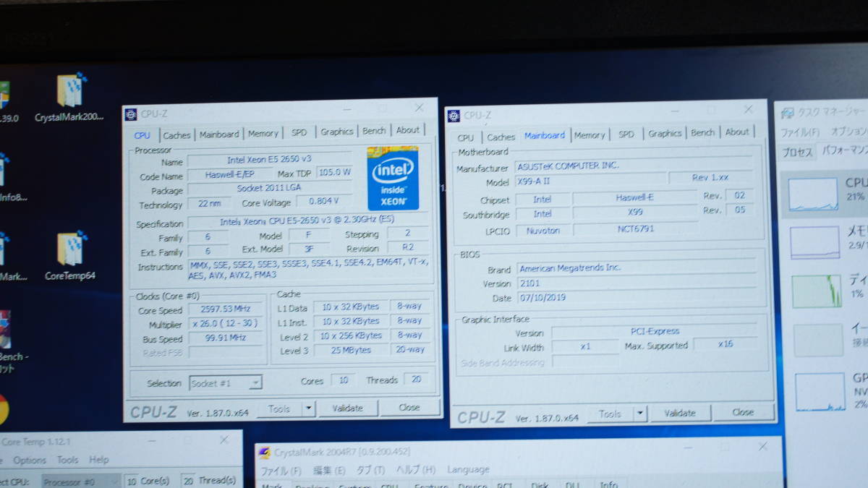The width and height of the screenshot is (868, 488).
Task: Open About tab in left CPU-Z
Action: [407, 130]
